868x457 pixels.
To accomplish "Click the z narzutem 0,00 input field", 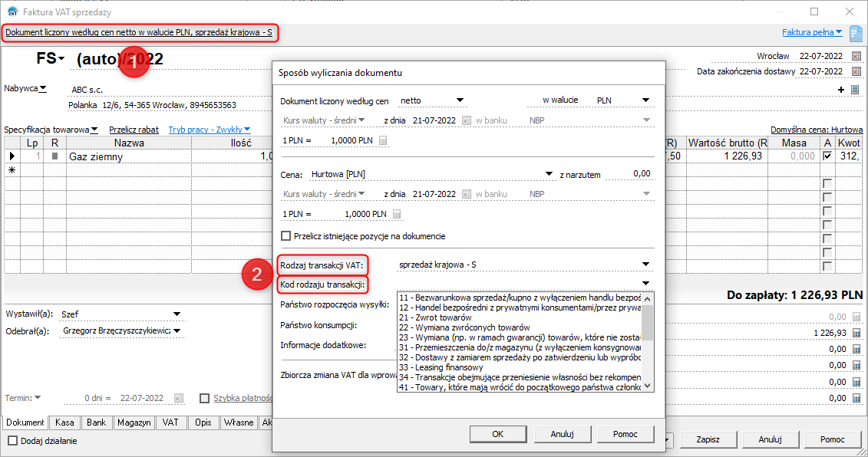I will [629, 174].
